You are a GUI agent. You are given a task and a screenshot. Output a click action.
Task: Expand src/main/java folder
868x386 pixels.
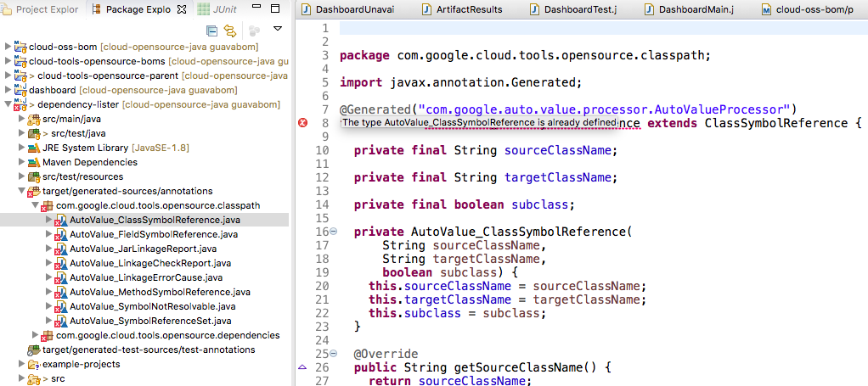(21, 119)
